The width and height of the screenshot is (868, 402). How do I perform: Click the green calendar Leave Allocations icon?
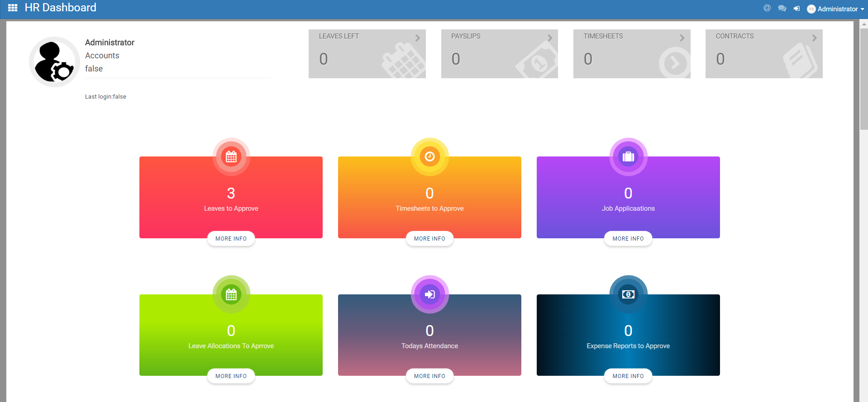coord(231,295)
